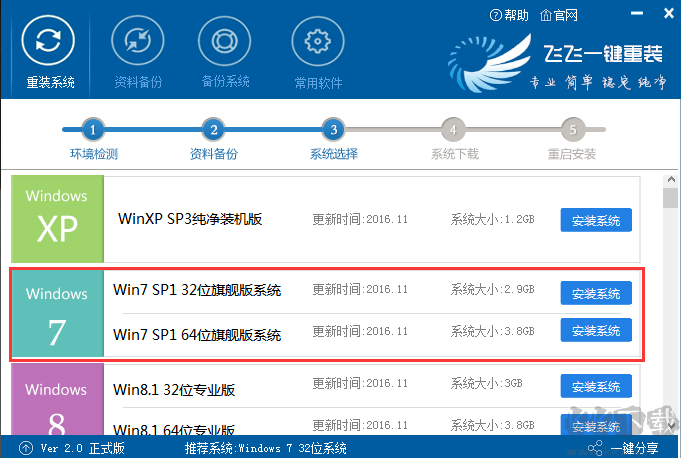681x458 pixels.
Task: Visit the 官网 official site link
Action: pyautogui.click(x=559, y=16)
